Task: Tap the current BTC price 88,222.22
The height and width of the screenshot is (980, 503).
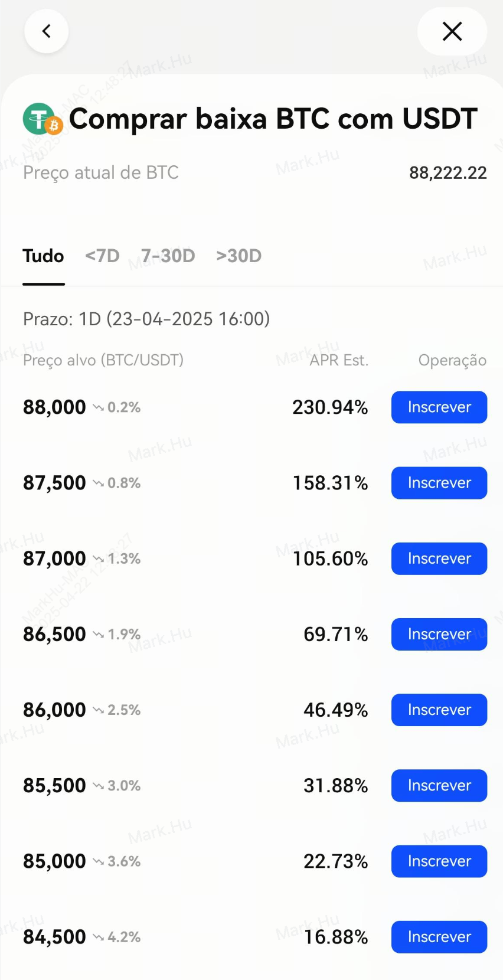Action: pyautogui.click(x=448, y=173)
